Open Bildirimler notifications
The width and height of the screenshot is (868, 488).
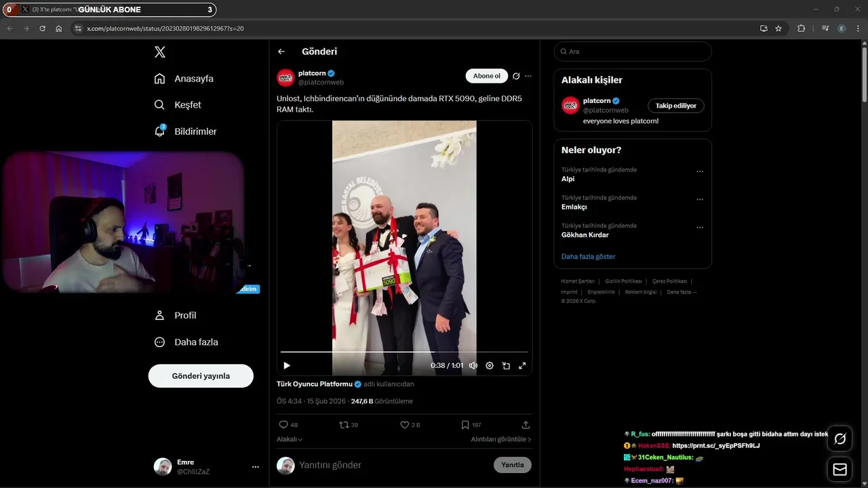coord(186,131)
